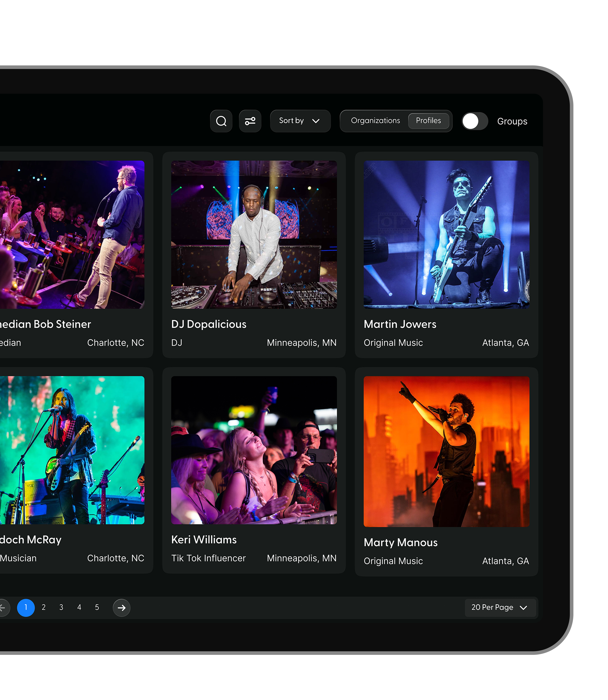Image resolution: width=608 pixels, height=700 pixels.
Task: Select page 1 indicator in pagination
Action: pyautogui.click(x=26, y=608)
